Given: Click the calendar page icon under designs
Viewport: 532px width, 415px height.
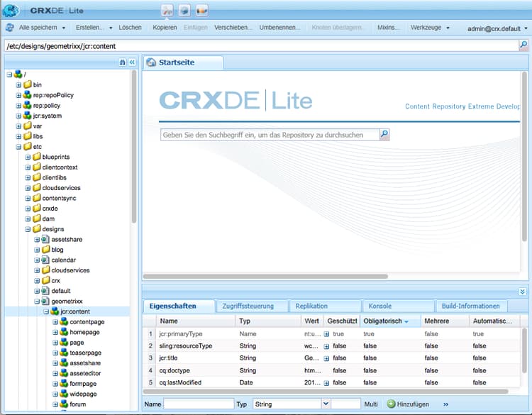Looking at the screenshot, I should (45, 260).
